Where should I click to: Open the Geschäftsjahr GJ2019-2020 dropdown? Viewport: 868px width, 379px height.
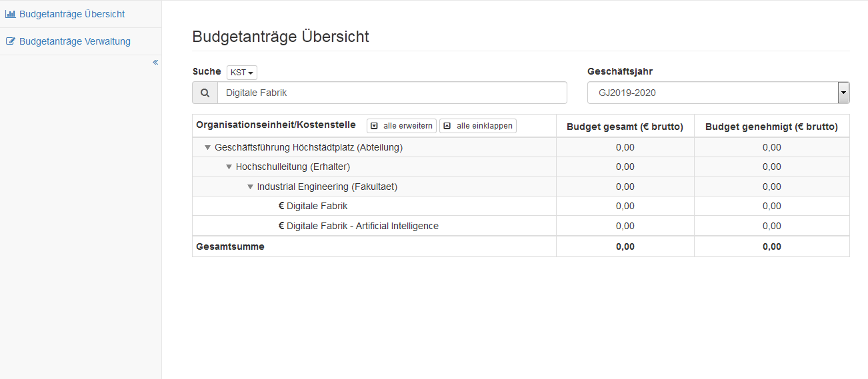[718, 93]
